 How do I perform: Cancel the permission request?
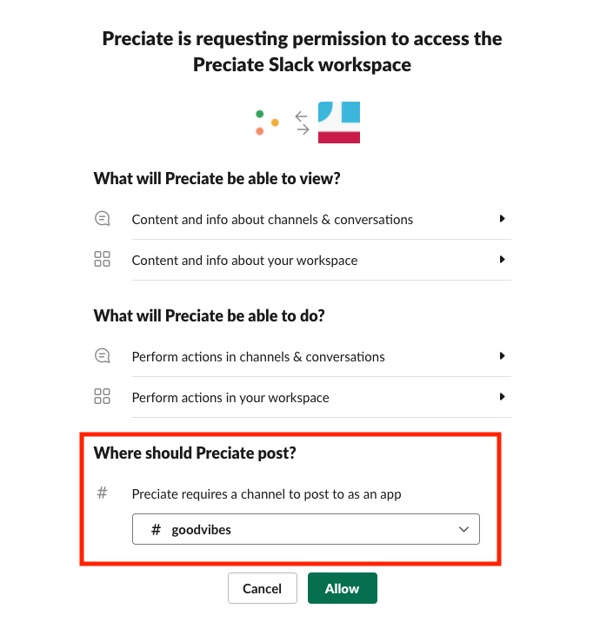point(262,588)
